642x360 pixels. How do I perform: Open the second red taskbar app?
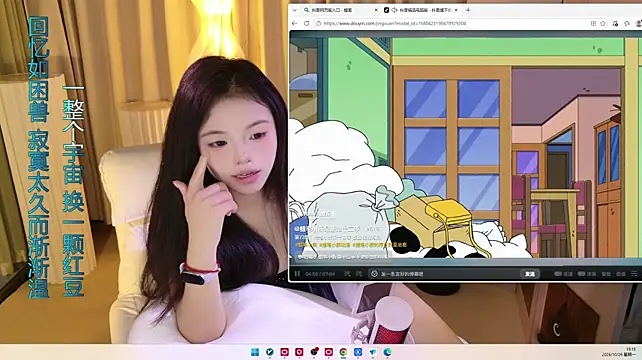(299, 352)
